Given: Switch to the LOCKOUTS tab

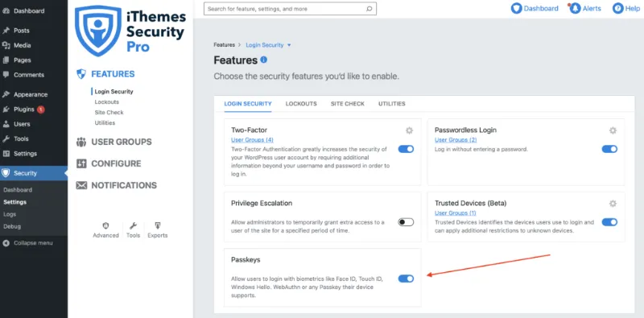Looking at the screenshot, I should 301,104.
